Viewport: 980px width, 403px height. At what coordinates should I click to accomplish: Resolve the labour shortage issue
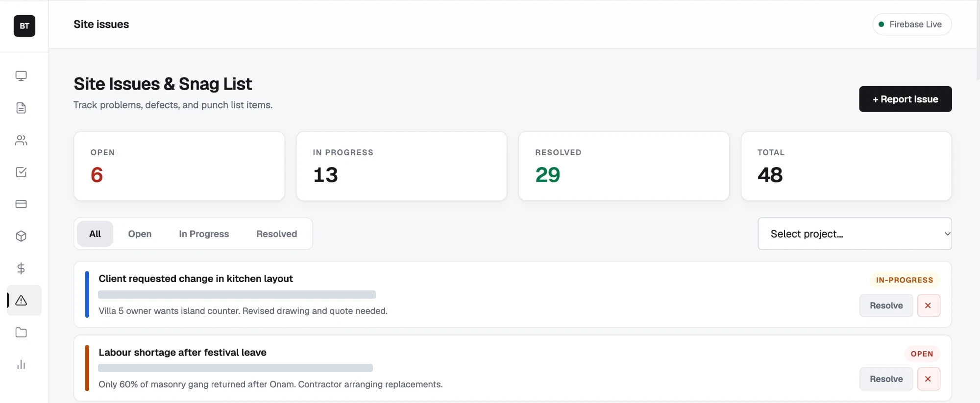click(x=886, y=379)
